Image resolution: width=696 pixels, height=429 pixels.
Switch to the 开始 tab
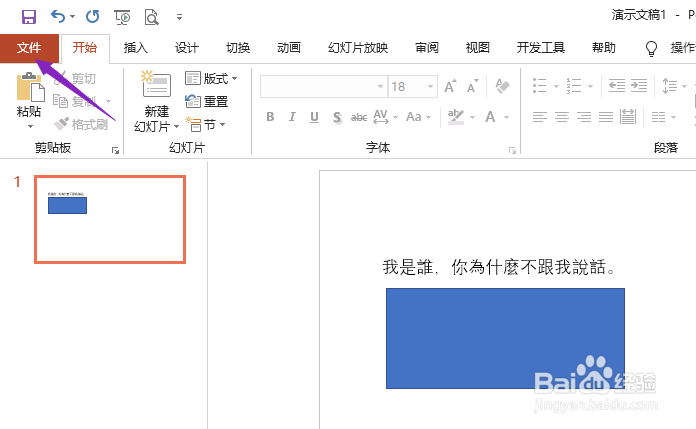[85, 48]
